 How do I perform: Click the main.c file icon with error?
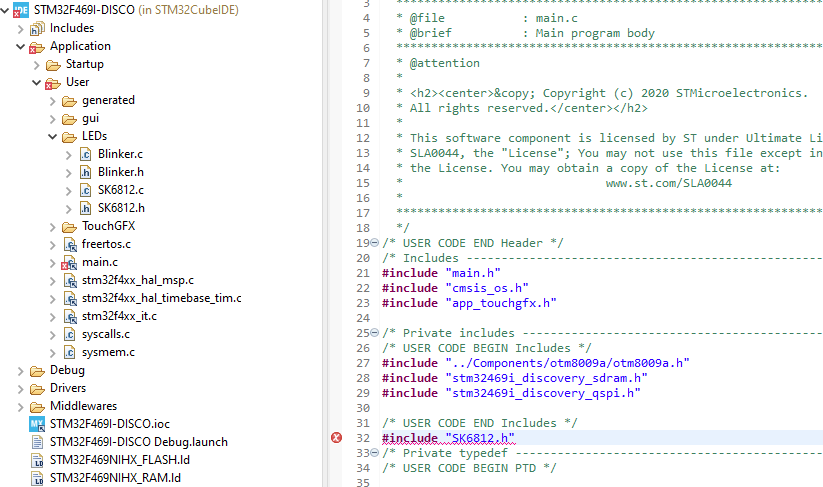pyautogui.click(x=69, y=263)
